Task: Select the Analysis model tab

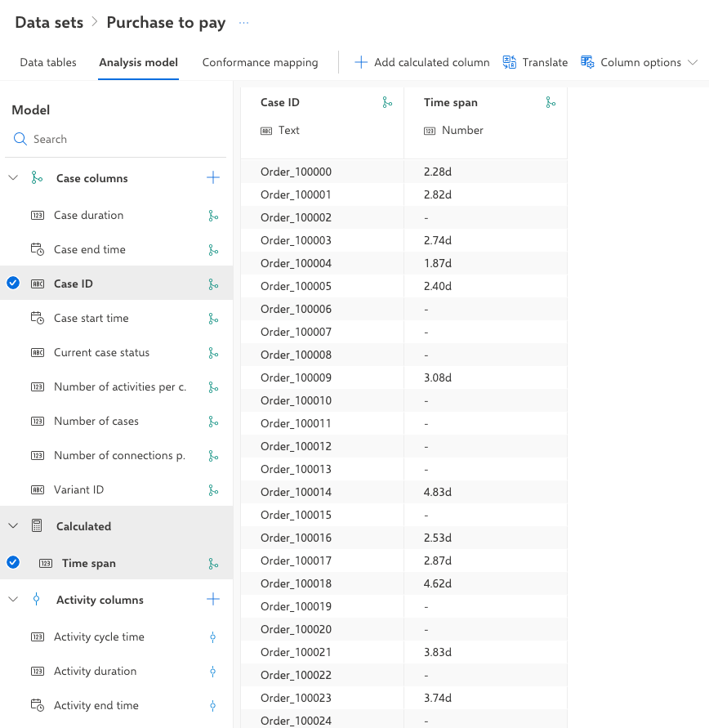Action: click(x=138, y=62)
